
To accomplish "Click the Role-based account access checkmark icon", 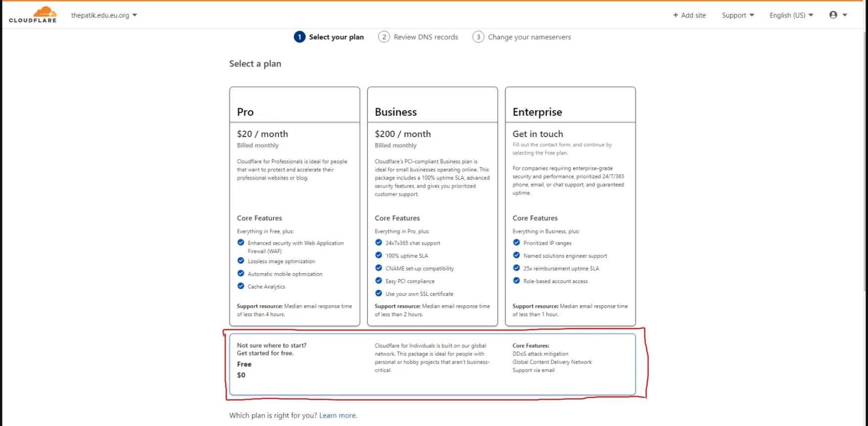I will tap(516, 281).
